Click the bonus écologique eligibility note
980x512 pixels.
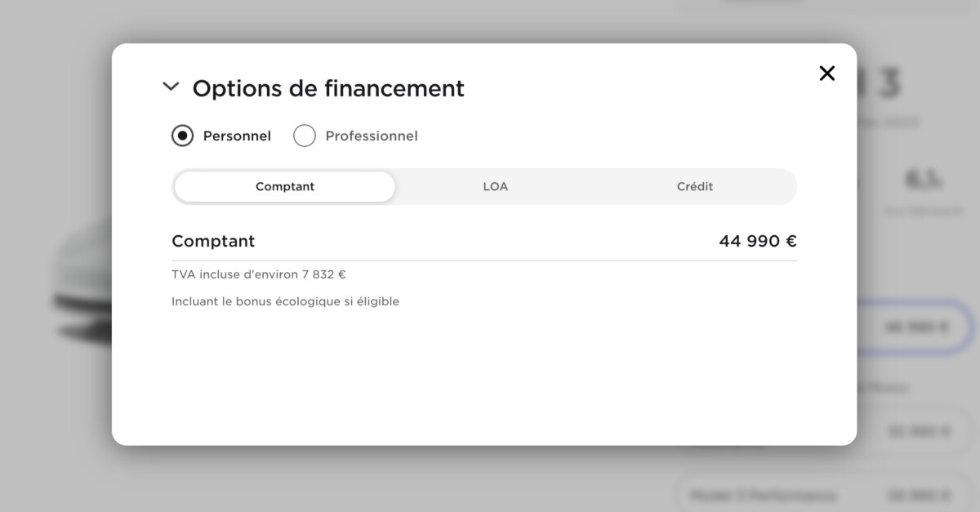(x=285, y=301)
